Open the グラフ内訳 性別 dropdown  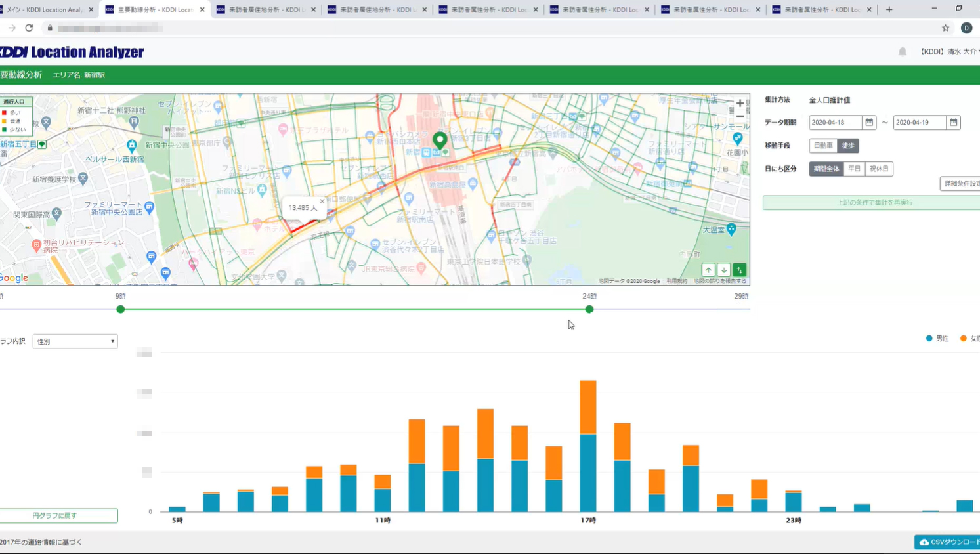coord(75,341)
